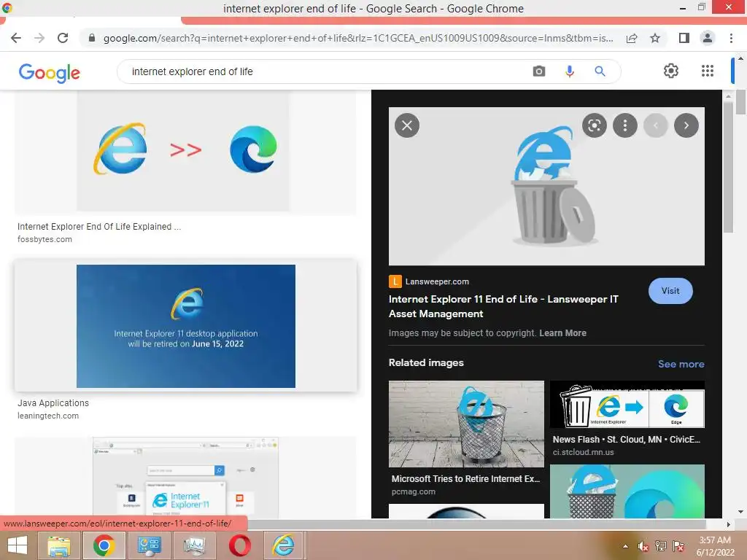Screen dimensions: 747x560
Task: Start voice search with the microphone icon
Action: click(x=569, y=71)
